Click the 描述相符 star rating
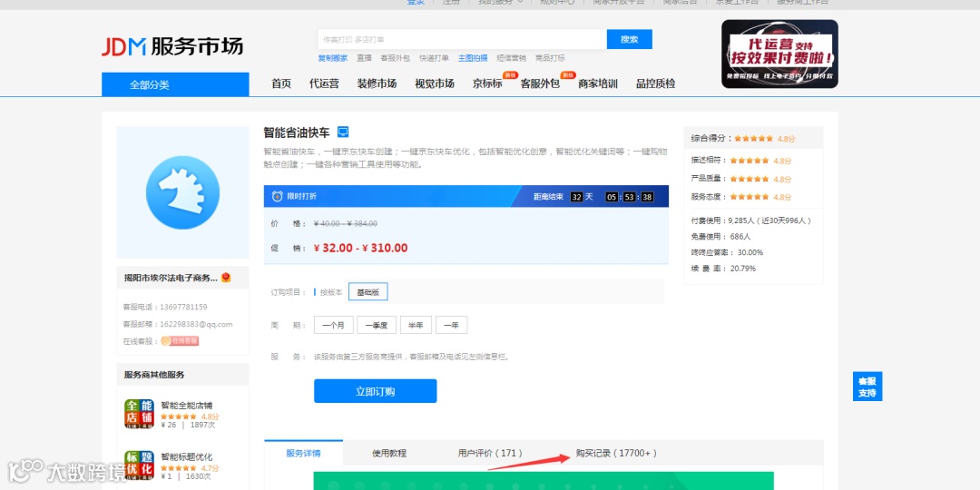This screenshot has width=980, height=490. pos(750,161)
